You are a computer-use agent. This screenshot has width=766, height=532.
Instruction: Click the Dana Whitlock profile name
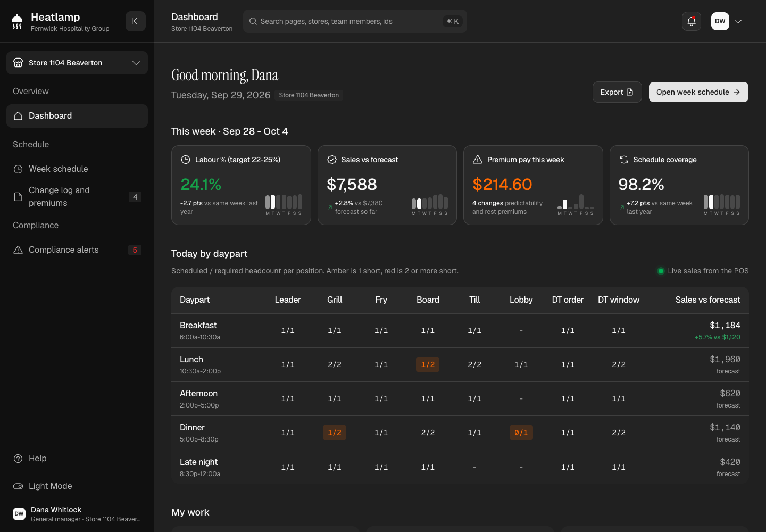[56, 510]
